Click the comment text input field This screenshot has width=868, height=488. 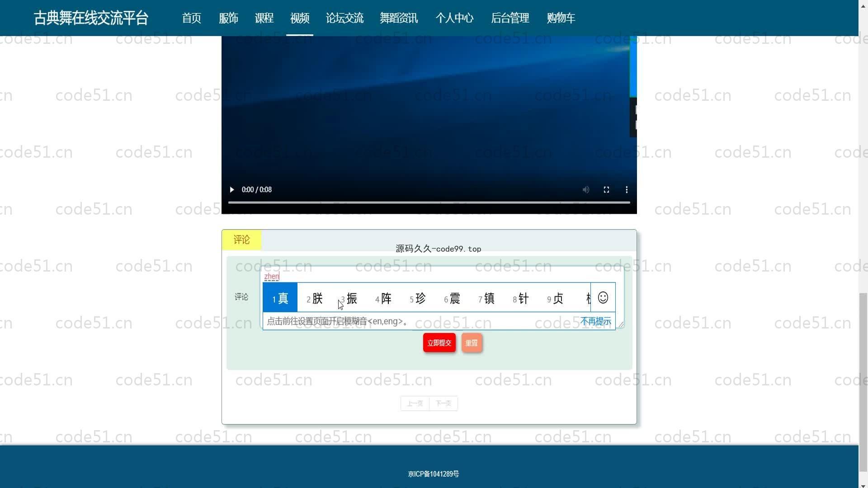pyautogui.click(x=443, y=297)
